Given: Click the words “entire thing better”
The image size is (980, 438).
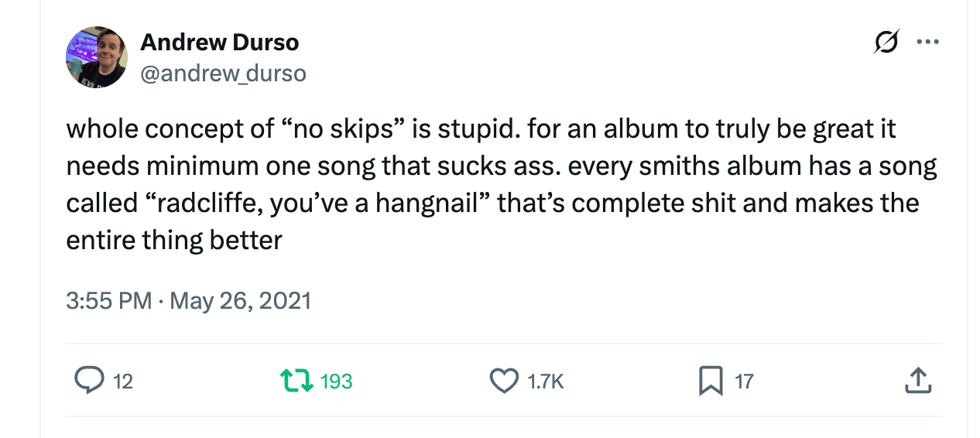Looking at the screenshot, I should (x=174, y=240).
